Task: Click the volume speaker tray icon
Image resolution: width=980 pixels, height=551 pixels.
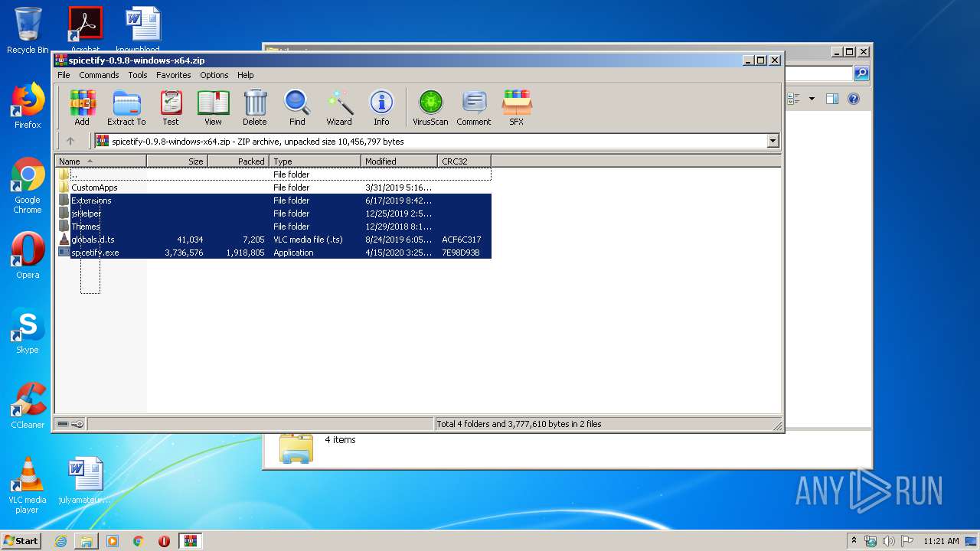Action: tap(888, 541)
